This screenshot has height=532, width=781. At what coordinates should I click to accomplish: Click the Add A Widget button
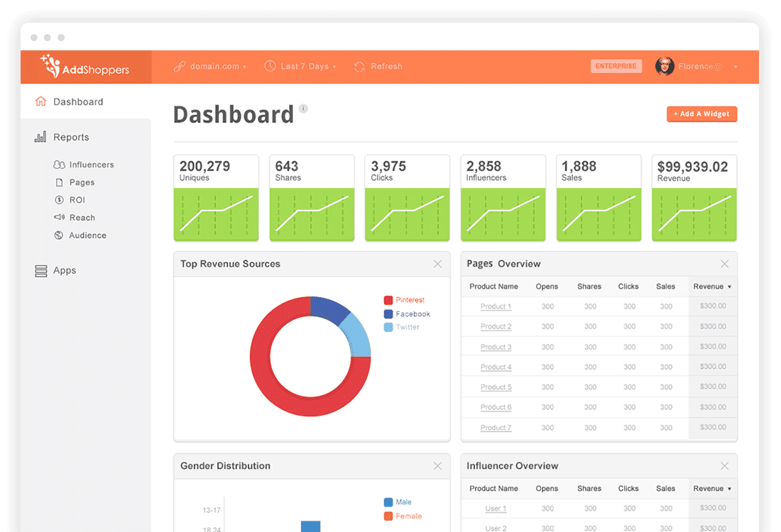pos(701,114)
